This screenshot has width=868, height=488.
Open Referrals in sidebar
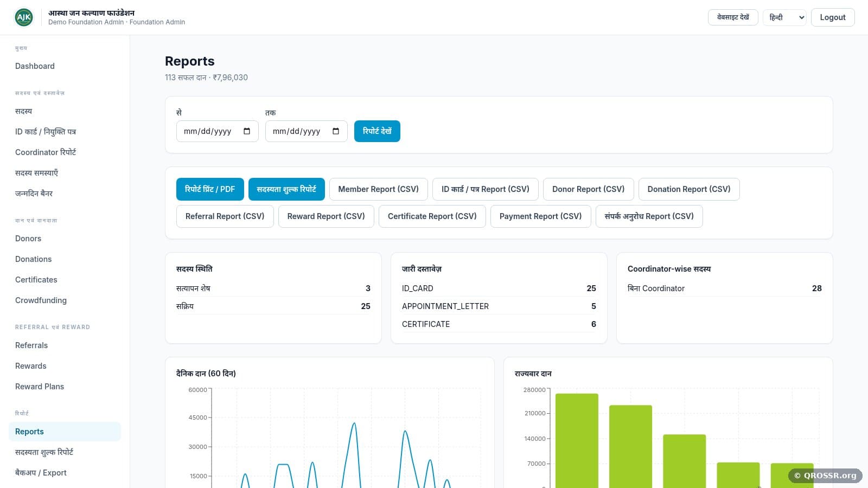tap(65, 345)
